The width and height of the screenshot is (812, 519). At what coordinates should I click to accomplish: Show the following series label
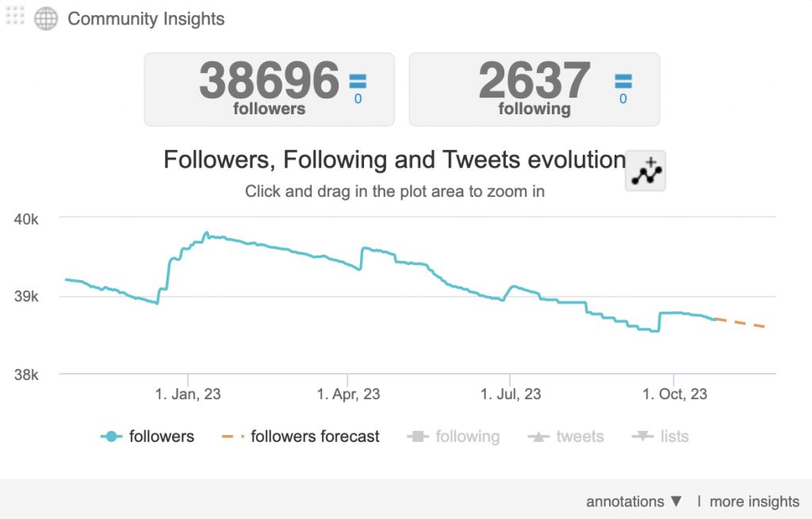click(x=467, y=436)
